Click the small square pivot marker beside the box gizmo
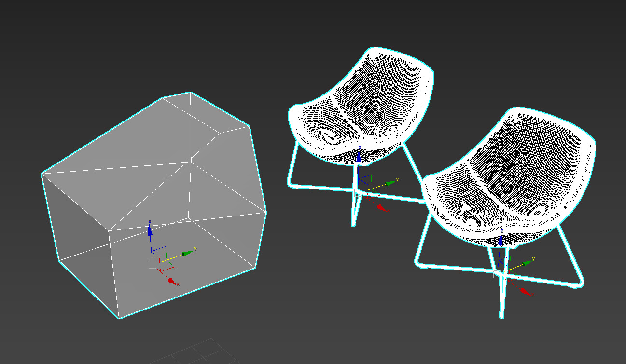The image size is (626, 364). [153, 264]
